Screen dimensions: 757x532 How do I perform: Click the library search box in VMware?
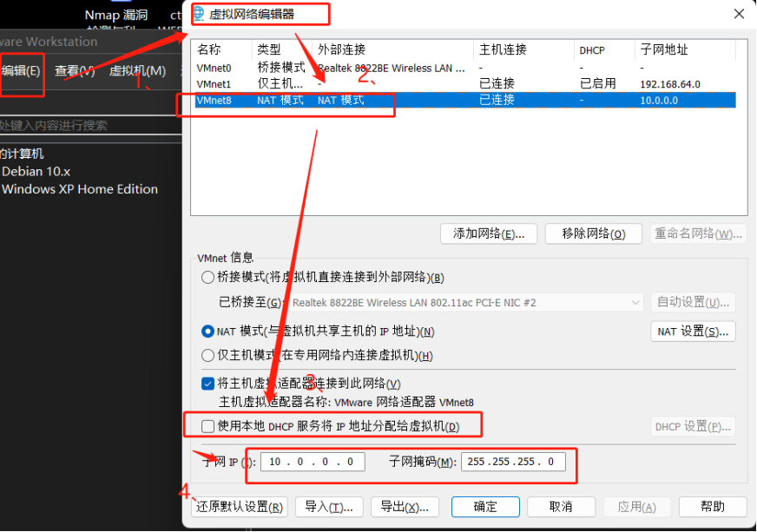91,126
